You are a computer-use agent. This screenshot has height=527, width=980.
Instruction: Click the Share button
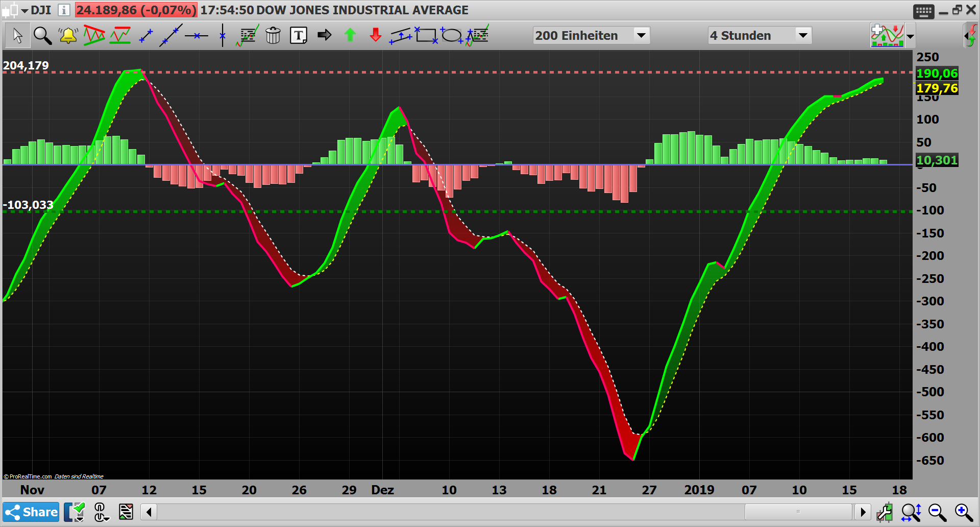pyautogui.click(x=31, y=512)
